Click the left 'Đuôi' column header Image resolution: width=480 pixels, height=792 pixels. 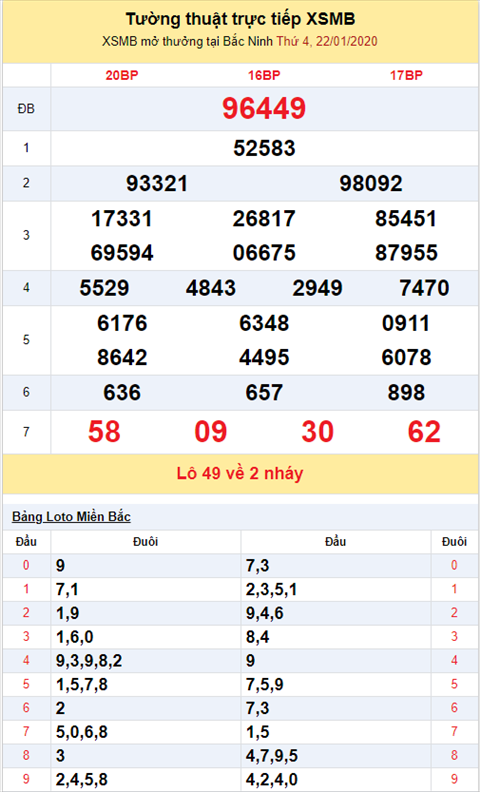coord(146,542)
